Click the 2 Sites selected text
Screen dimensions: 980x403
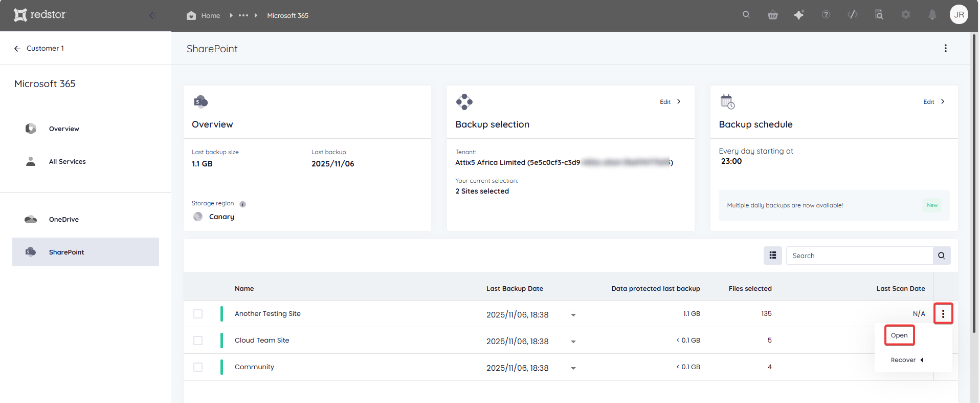pyautogui.click(x=482, y=191)
